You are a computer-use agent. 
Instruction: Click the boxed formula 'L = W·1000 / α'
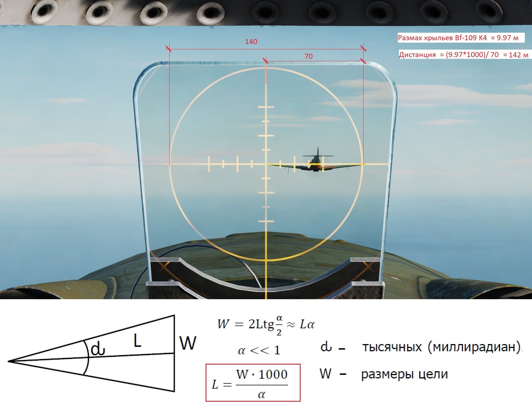coord(253,383)
